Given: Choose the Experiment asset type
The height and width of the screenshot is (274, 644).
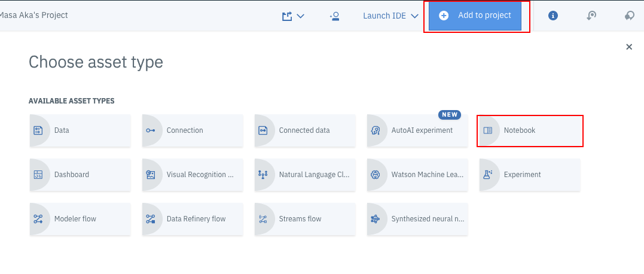Looking at the screenshot, I should click(x=530, y=175).
